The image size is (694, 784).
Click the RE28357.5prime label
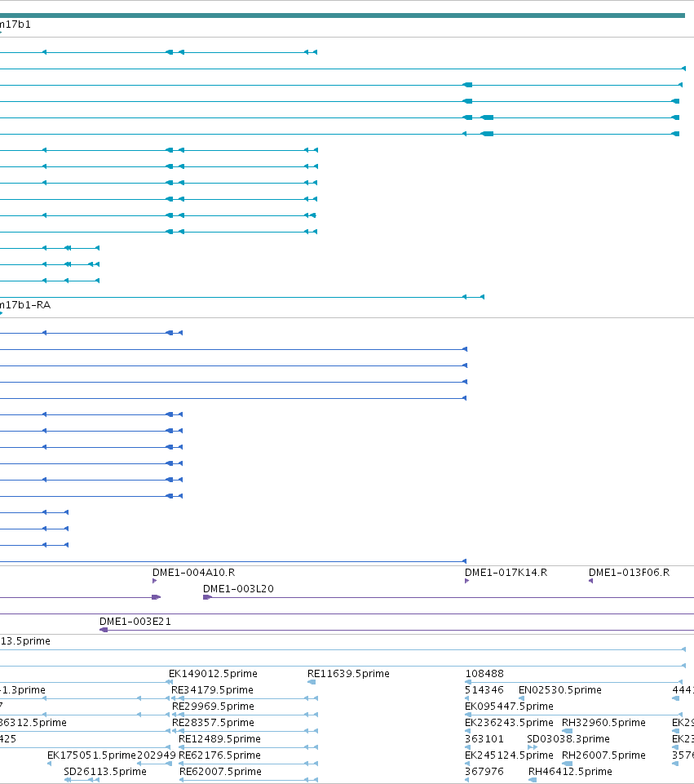pyautogui.click(x=213, y=723)
